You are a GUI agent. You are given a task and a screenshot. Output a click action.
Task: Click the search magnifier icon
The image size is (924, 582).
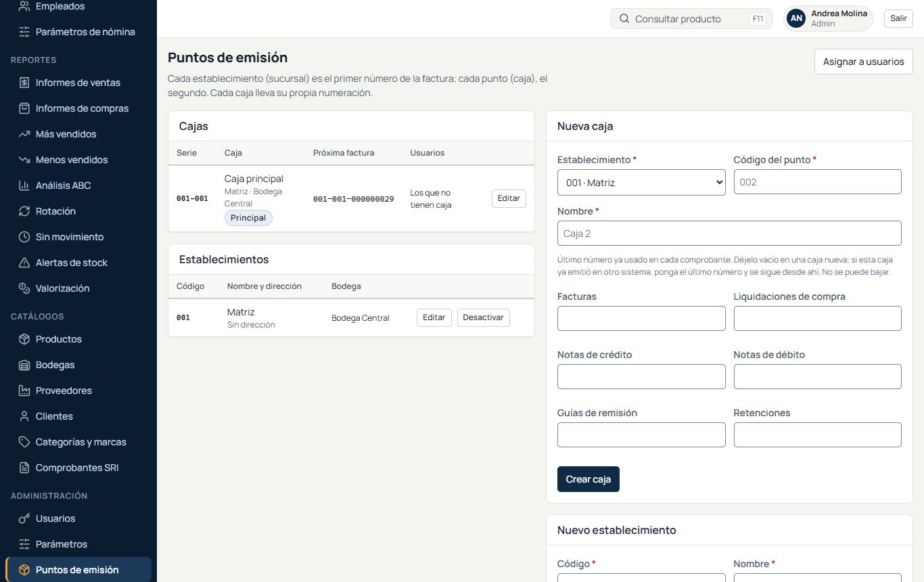point(624,19)
